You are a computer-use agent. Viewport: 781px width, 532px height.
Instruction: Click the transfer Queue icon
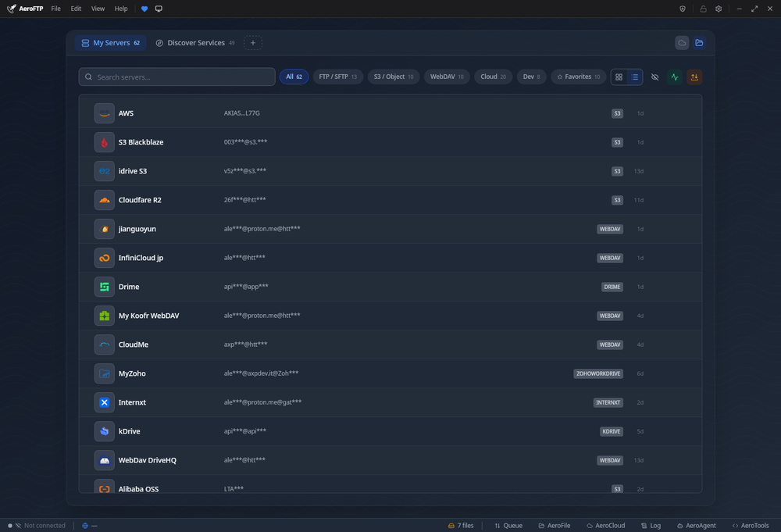(x=508, y=525)
